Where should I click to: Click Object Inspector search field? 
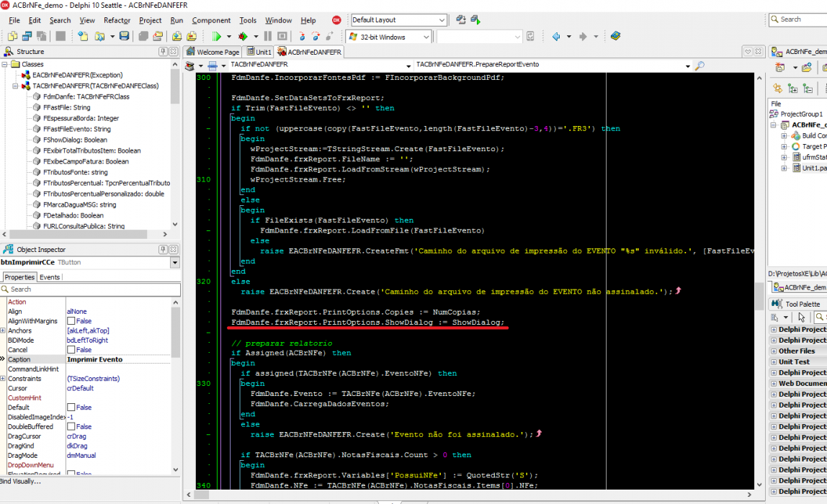click(91, 289)
